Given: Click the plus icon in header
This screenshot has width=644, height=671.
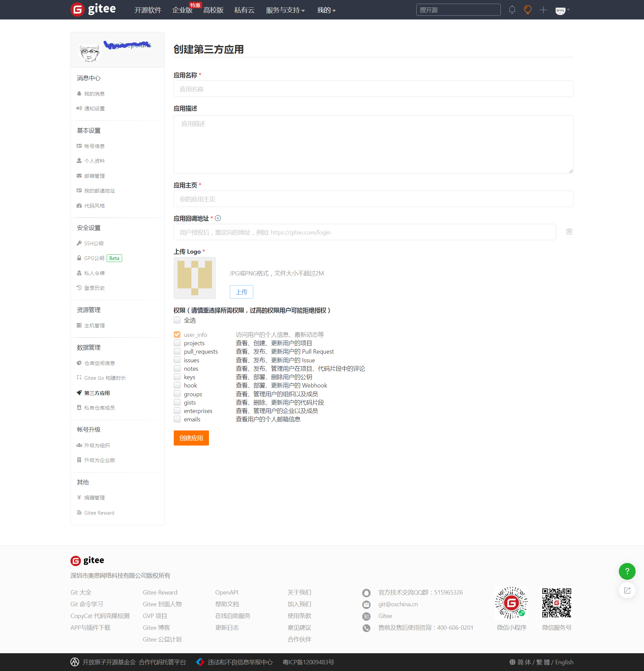Looking at the screenshot, I should 543,10.
